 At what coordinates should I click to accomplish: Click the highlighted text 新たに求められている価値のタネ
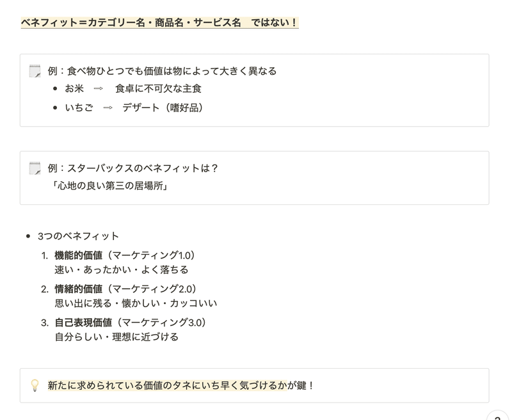pyautogui.click(x=120, y=385)
